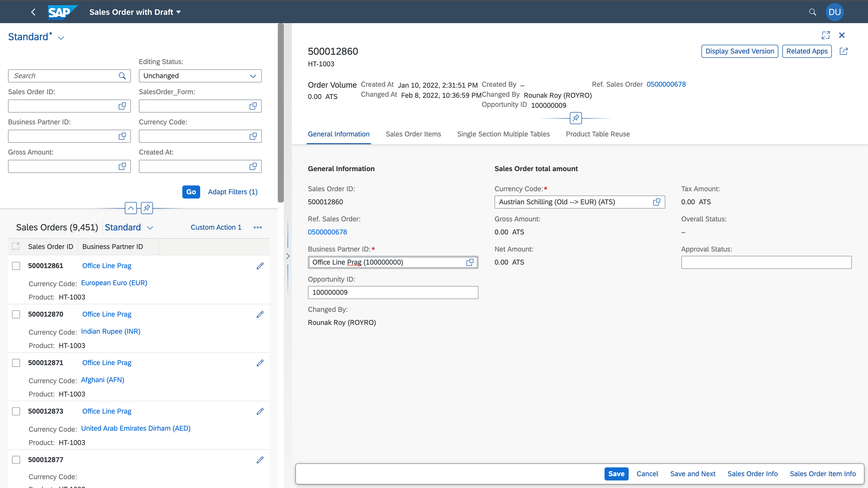The height and width of the screenshot is (488, 868).
Task: Open the Product Table Reuse tab
Action: tap(598, 134)
